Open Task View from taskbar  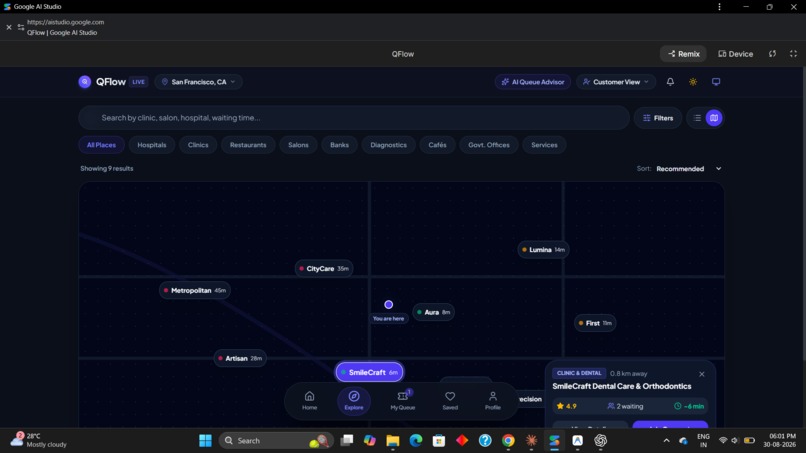tap(347, 441)
